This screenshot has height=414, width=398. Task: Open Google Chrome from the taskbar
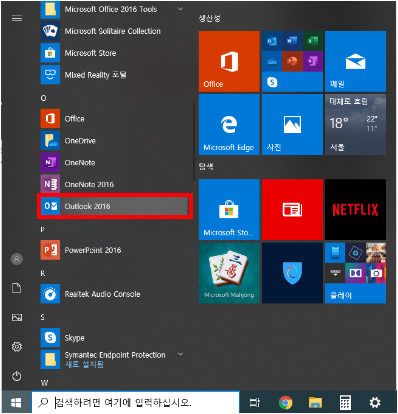[285, 403]
